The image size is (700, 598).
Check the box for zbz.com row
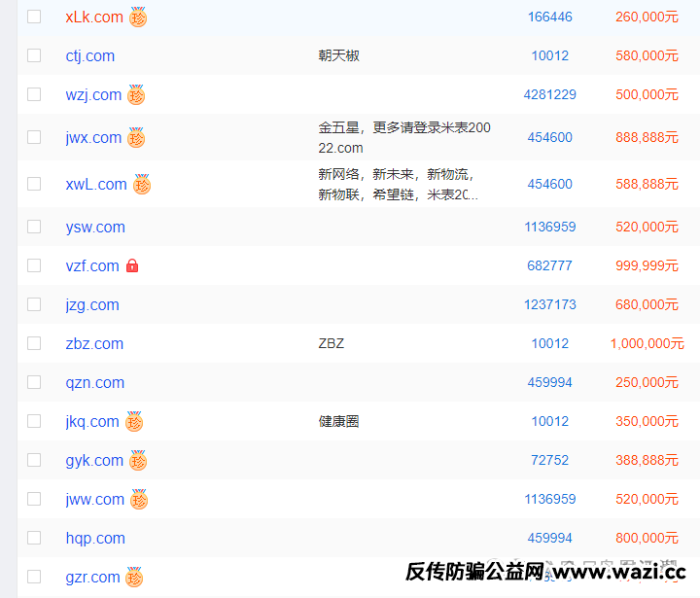pos(34,343)
